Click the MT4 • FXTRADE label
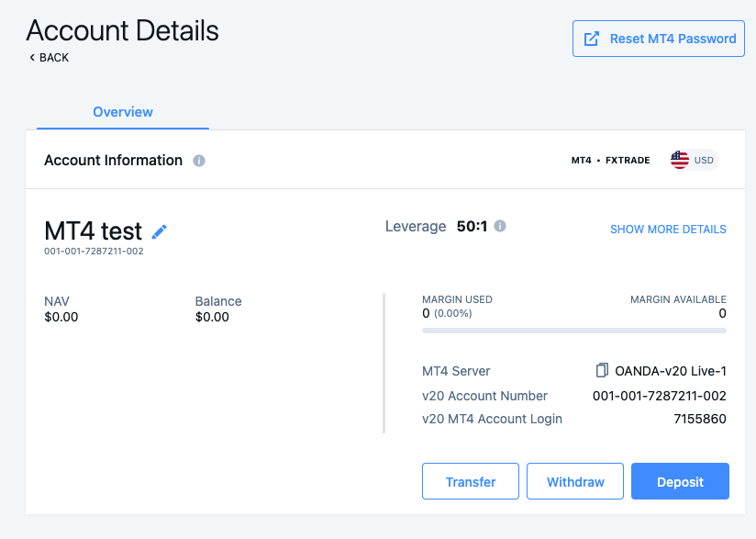 tap(610, 161)
